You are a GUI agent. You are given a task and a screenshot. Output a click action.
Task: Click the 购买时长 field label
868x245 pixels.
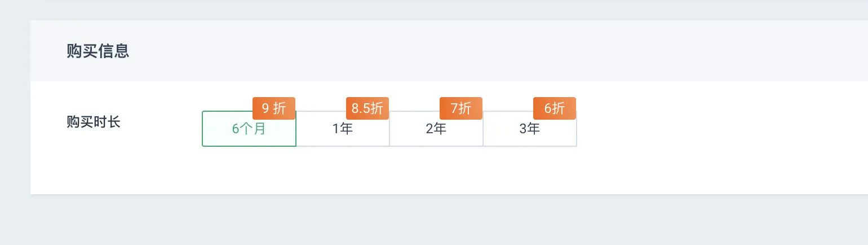94,122
